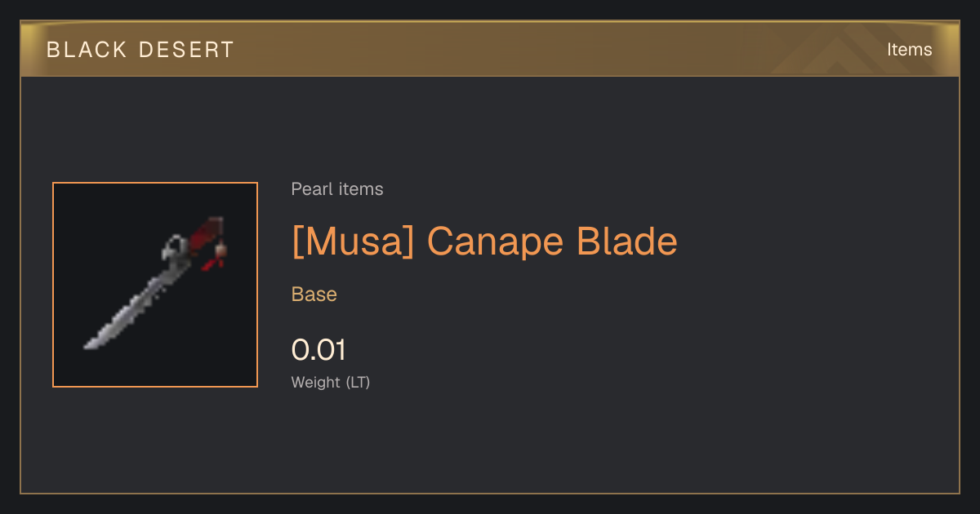
Task: Click the (LT) unit text
Action: pyautogui.click(x=358, y=382)
